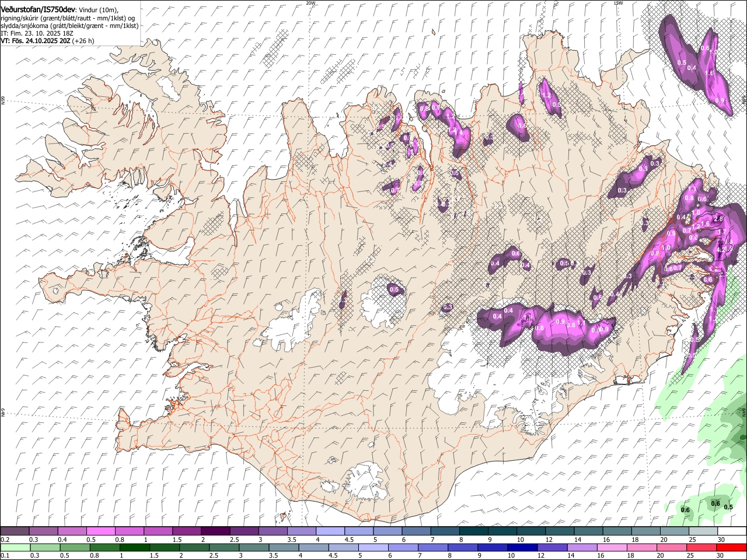This screenshot has height=560, width=747.
Task: Click the 'VT: Fös. 24.10.2025 20Z' valid time
Action: pos(36,41)
